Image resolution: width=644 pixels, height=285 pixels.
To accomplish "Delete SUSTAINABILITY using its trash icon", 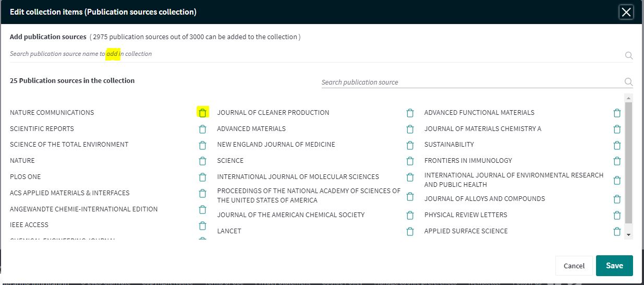I will click(x=617, y=145).
